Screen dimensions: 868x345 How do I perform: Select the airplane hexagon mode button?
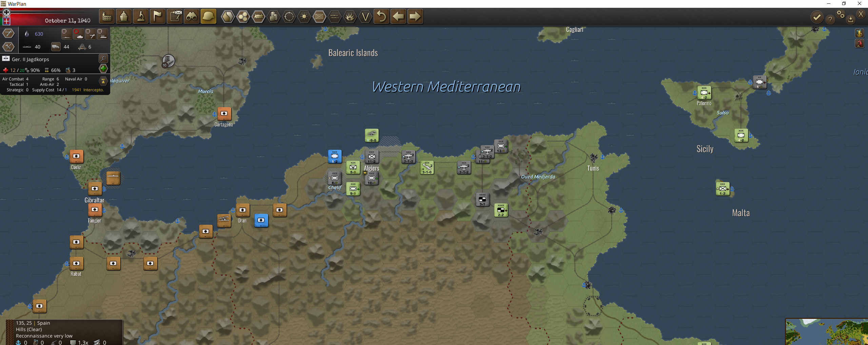[8, 33]
